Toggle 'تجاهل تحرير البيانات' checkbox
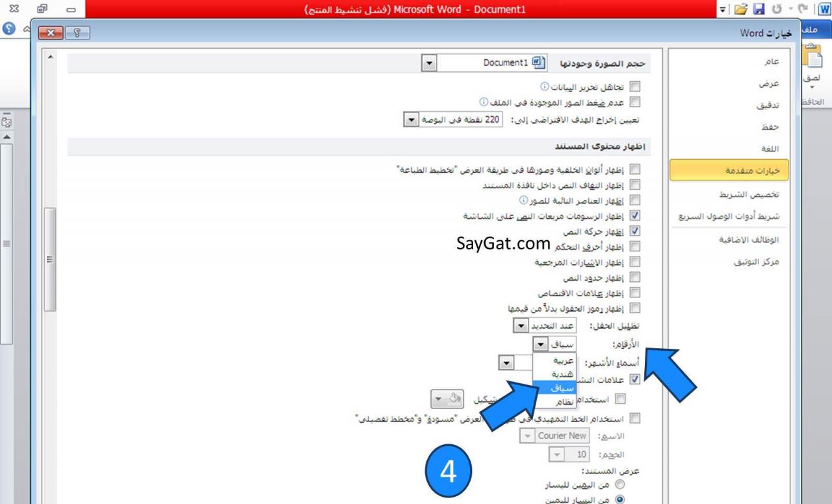 tap(635, 86)
